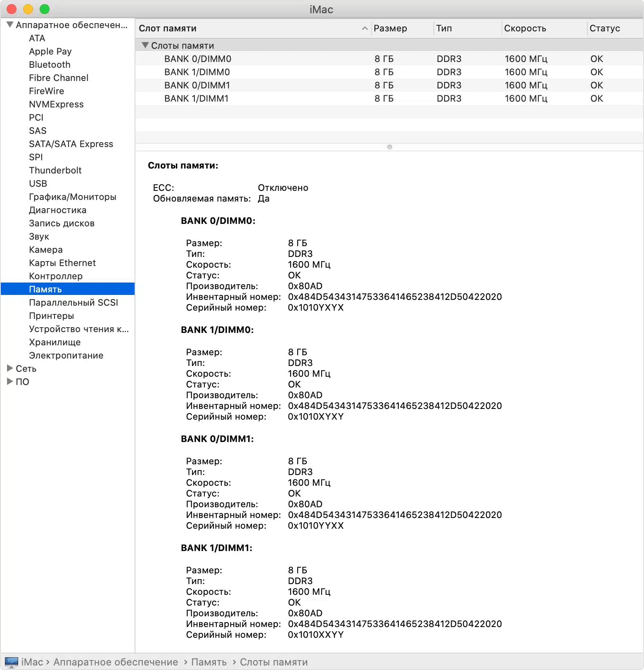This screenshot has width=644, height=670.
Task: Select the BANK 1/DIMM0 table row
Action: tap(389, 72)
